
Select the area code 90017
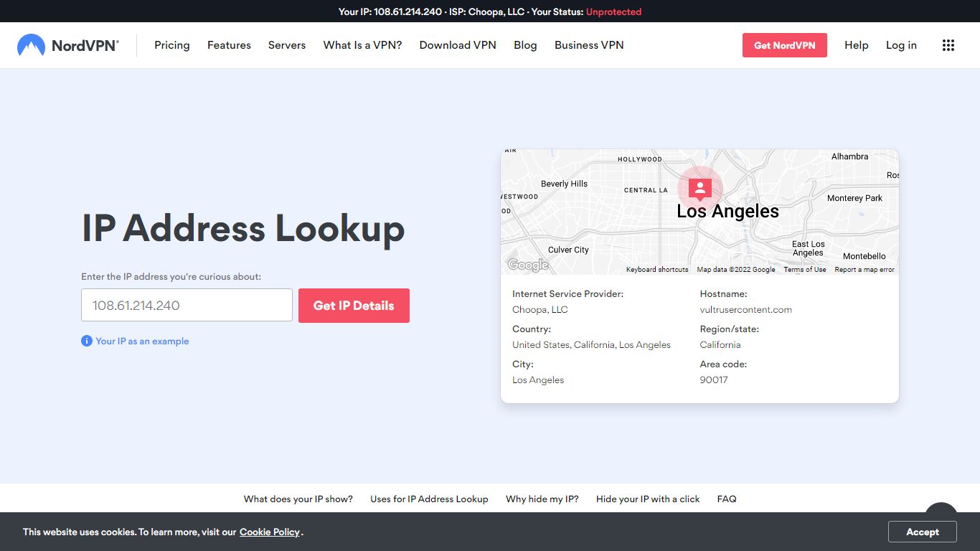click(x=714, y=380)
